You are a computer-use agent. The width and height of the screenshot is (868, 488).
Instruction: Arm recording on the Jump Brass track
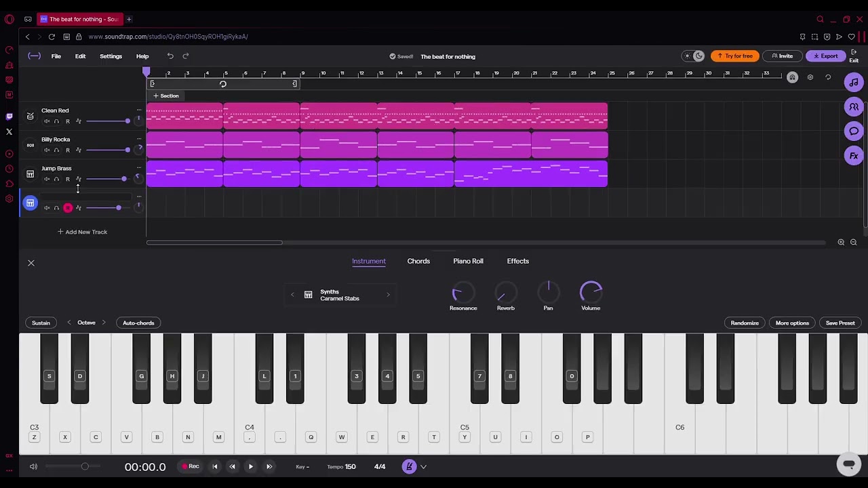[x=67, y=179]
